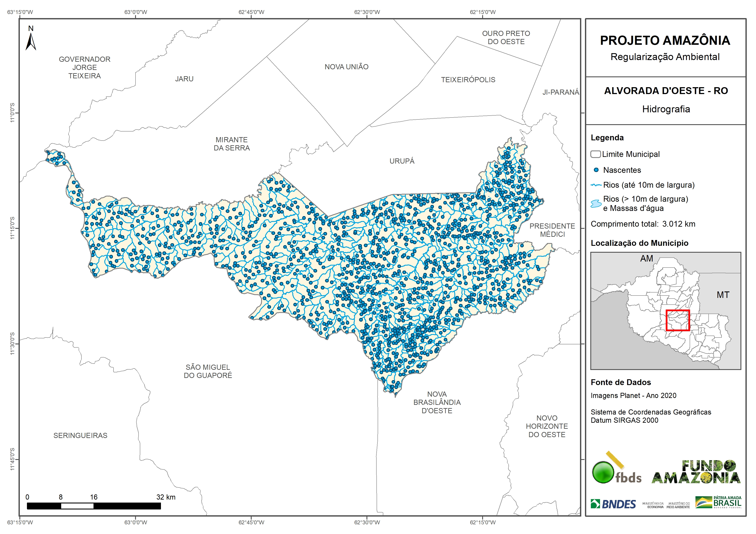Click the SÃO MIGUEL DO GUAPORÉ label
756x534 pixels.
click(x=208, y=371)
